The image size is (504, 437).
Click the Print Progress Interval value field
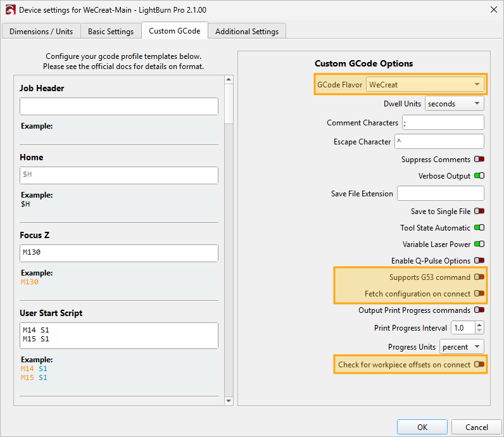point(463,328)
